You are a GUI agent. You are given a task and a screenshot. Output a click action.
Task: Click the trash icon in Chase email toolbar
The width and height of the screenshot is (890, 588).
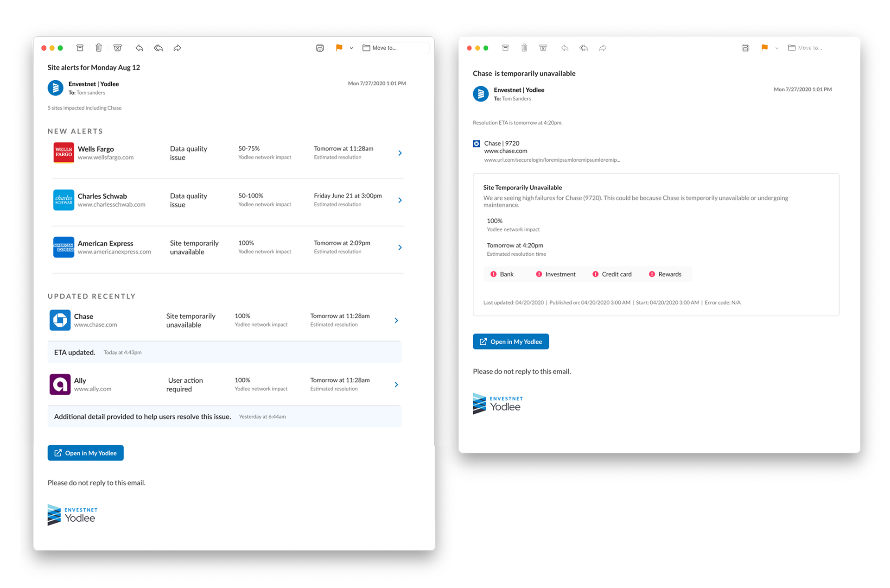(x=524, y=48)
